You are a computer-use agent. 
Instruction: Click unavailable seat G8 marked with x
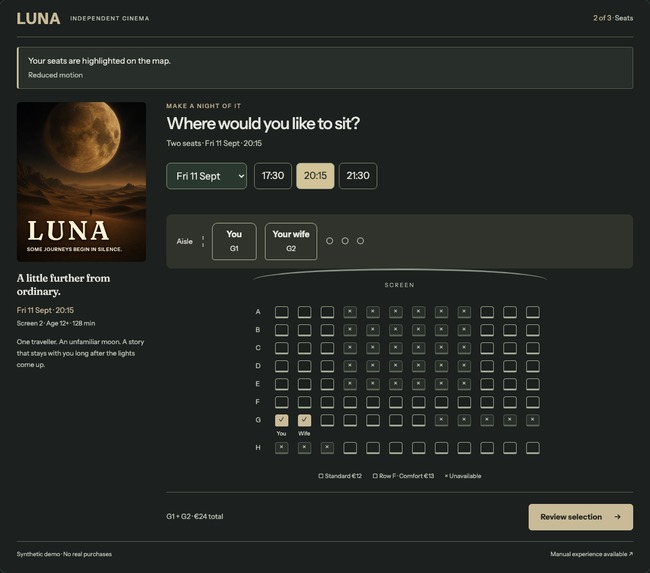point(441,420)
